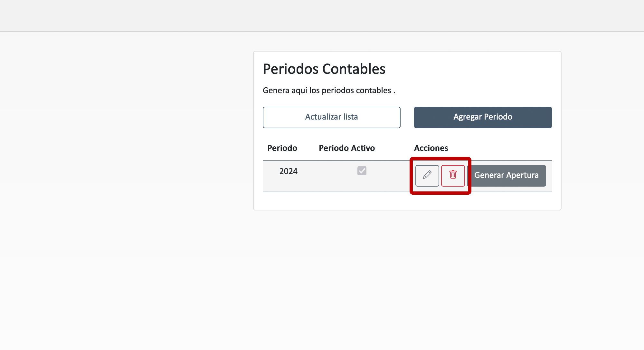Click the Acciones column header

click(x=431, y=148)
